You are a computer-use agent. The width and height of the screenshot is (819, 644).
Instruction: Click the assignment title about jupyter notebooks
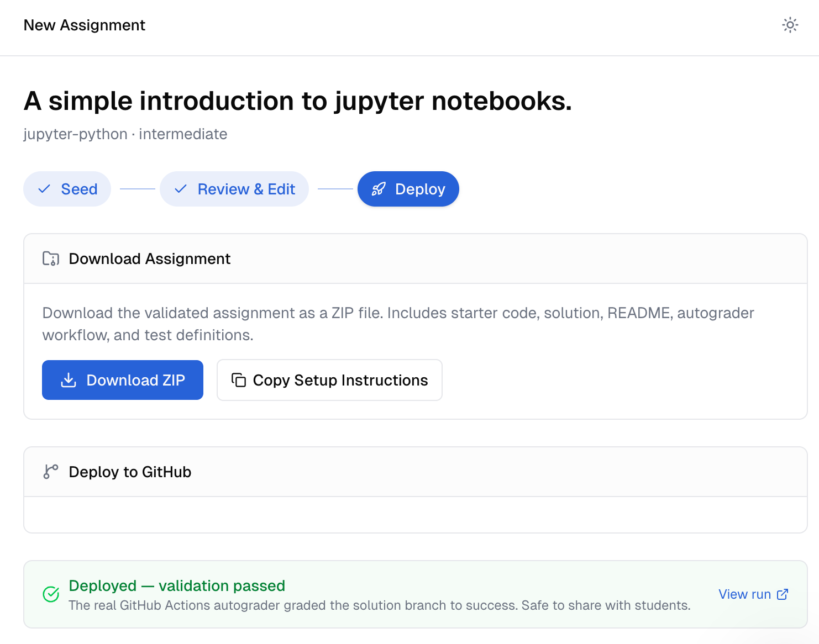pos(298,101)
